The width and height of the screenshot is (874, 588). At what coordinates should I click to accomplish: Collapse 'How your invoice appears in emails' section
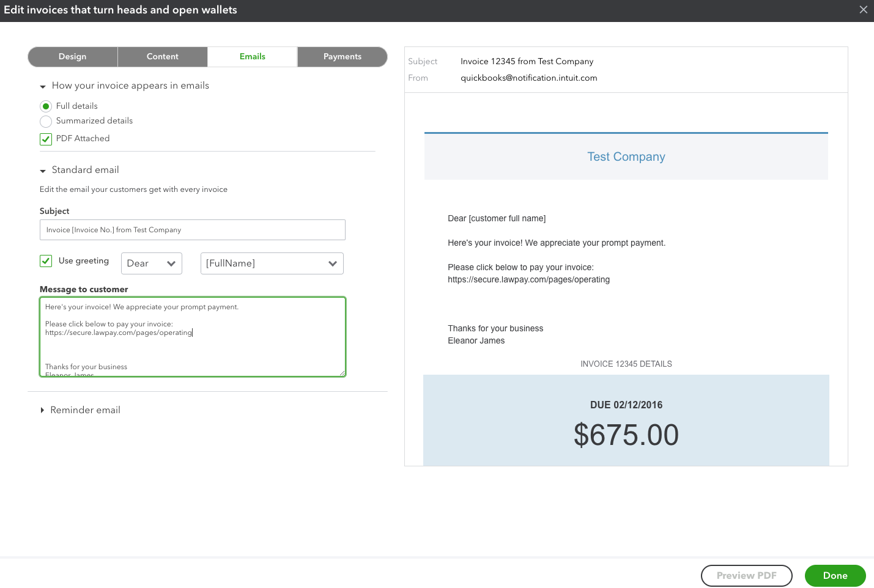pos(43,87)
